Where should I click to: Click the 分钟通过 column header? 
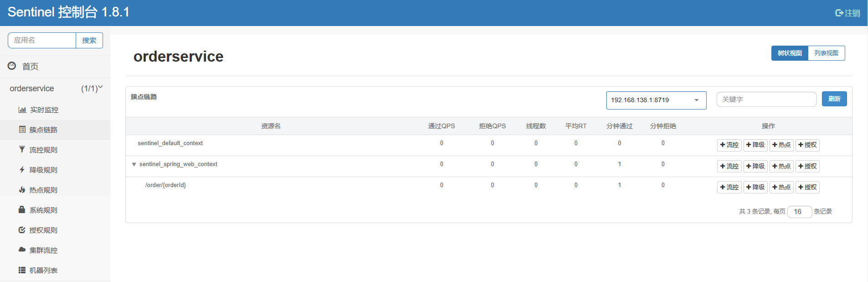click(x=620, y=126)
